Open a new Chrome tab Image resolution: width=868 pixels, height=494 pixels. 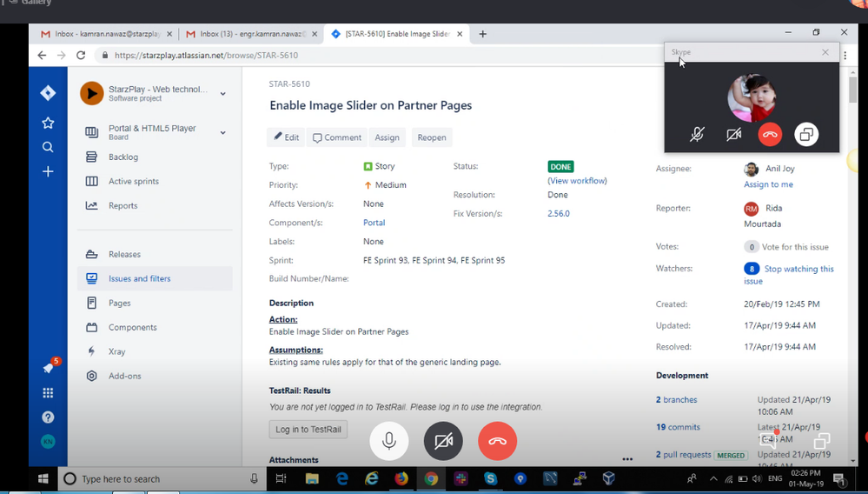(x=483, y=34)
